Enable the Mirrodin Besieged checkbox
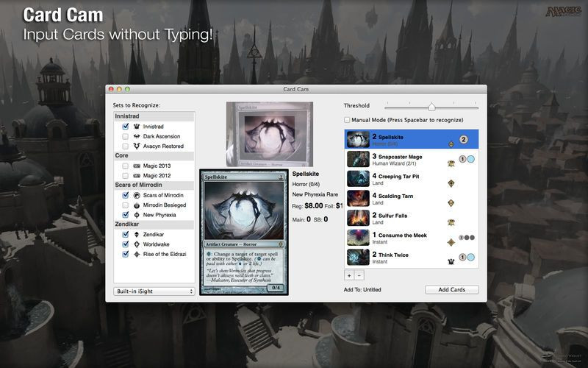This screenshot has width=588, height=368. tap(126, 205)
